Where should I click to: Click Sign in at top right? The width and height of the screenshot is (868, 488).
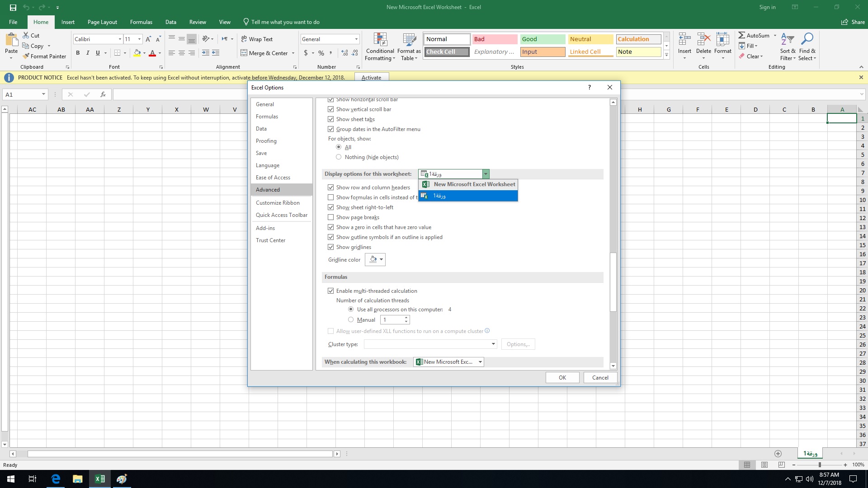pos(767,7)
